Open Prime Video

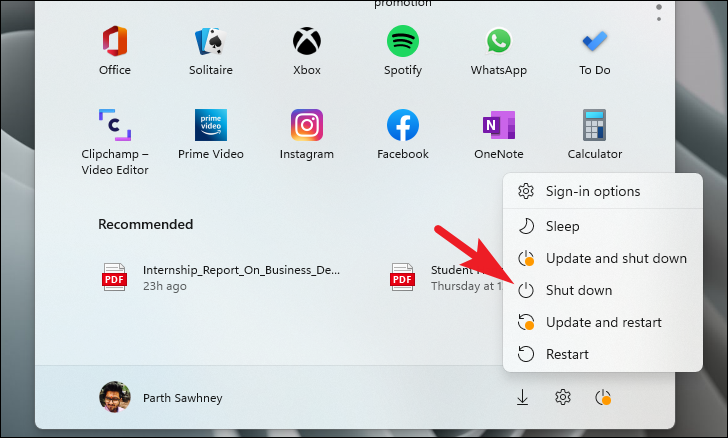pos(211,134)
